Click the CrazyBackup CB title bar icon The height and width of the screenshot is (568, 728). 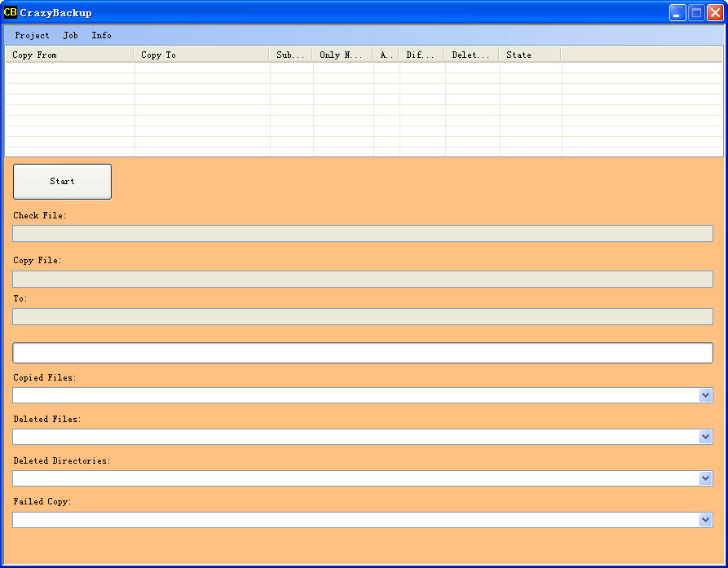tap(11, 12)
